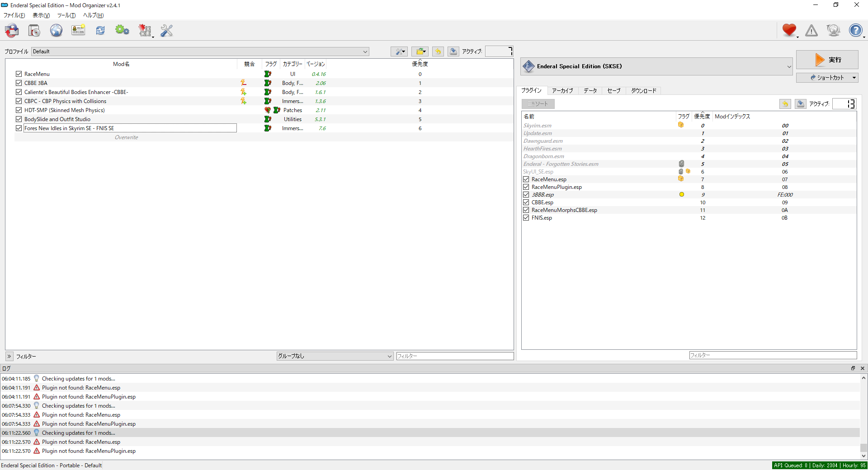Click the create backup icon above mod list
This screenshot has height=470, width=868.
[x=453, y=52]
